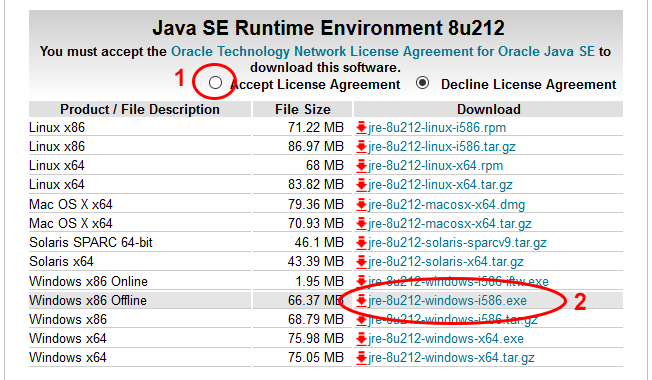
Task: Download jre-8u212-solaris-sparcv9.tar.gz file link
Action: [x=457, y=242]
